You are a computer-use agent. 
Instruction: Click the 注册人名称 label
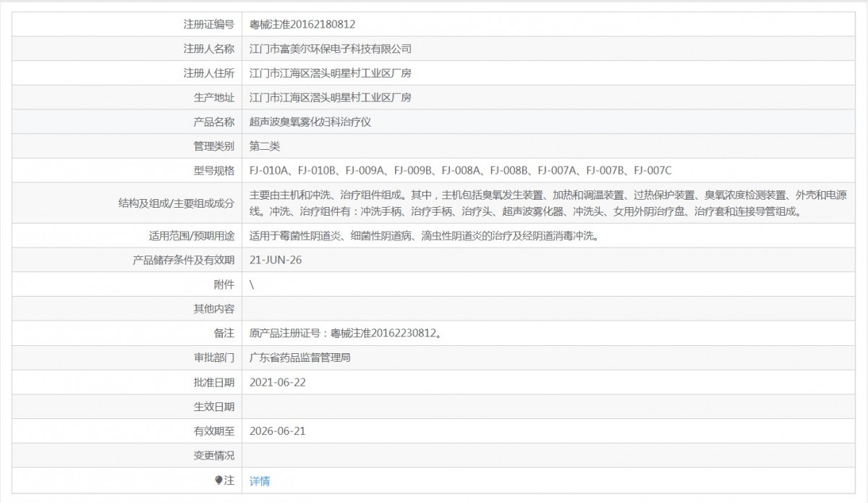(x=209, y=48)
